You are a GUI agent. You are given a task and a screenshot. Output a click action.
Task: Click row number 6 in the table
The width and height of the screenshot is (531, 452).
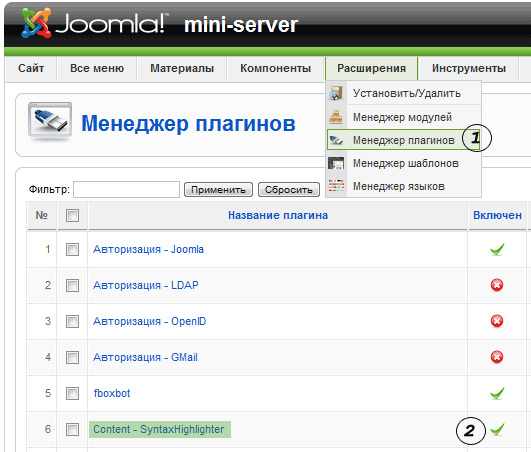coord(48,429)
